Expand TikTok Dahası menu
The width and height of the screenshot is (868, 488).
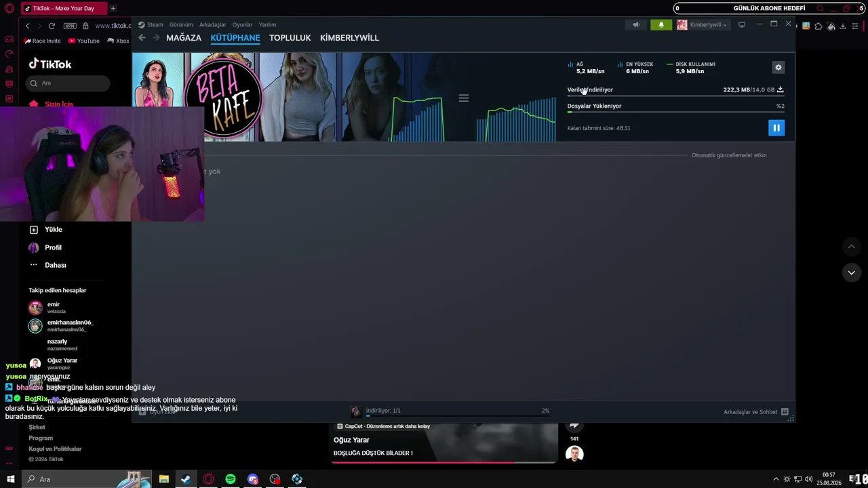pos(47,265)
